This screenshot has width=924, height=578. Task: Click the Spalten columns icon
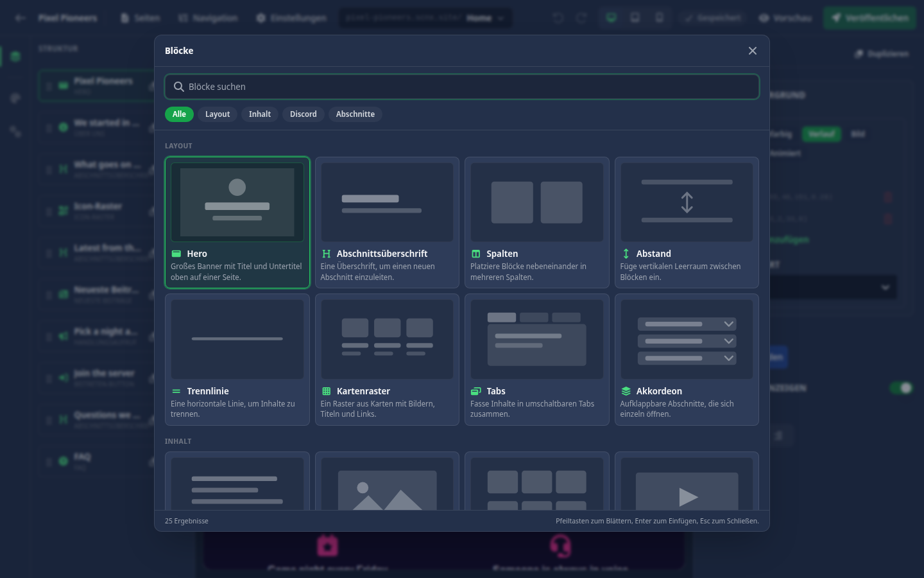476,254
